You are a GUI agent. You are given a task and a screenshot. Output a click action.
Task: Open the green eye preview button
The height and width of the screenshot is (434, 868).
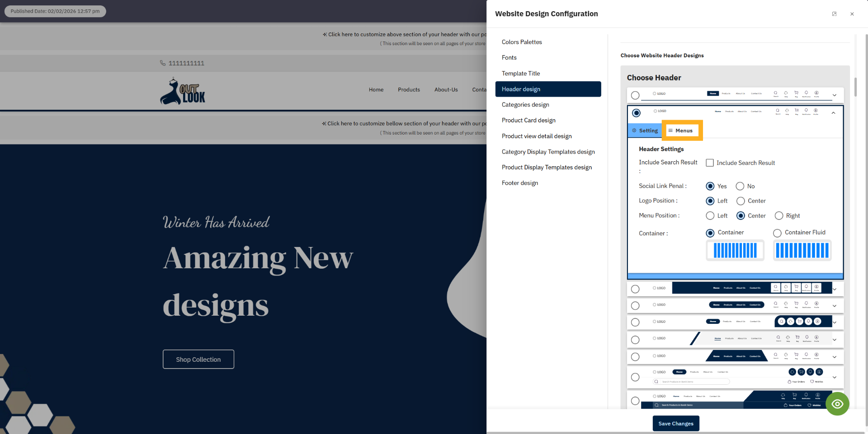pos(837,404)
